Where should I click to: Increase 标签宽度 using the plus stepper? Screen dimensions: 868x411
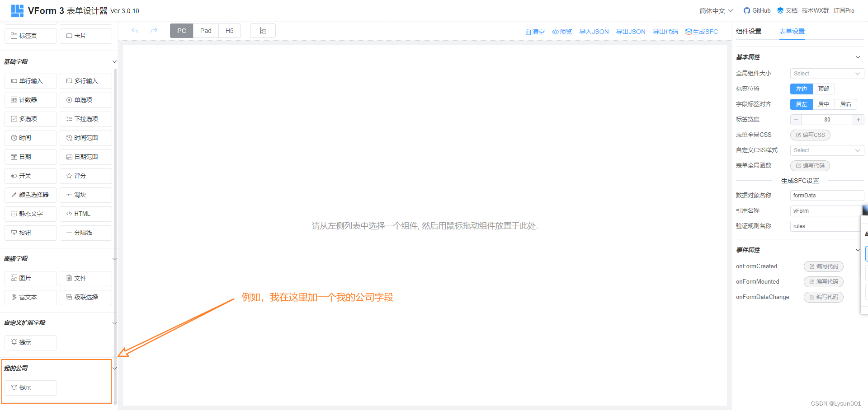click(x=858, y=119)
